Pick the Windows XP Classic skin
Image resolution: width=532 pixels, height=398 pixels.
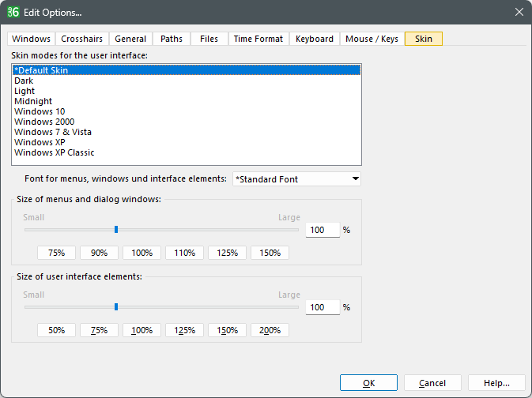click(x=54, y=152)
